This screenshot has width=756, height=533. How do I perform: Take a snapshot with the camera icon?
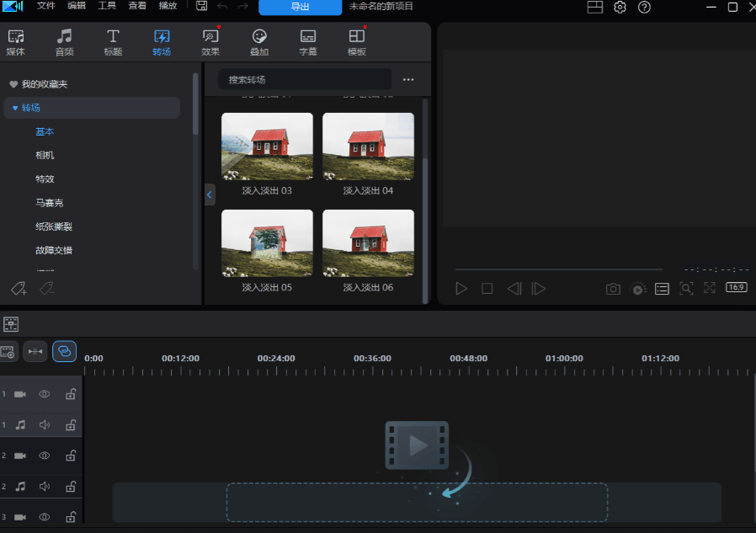[x=613, y=288]
